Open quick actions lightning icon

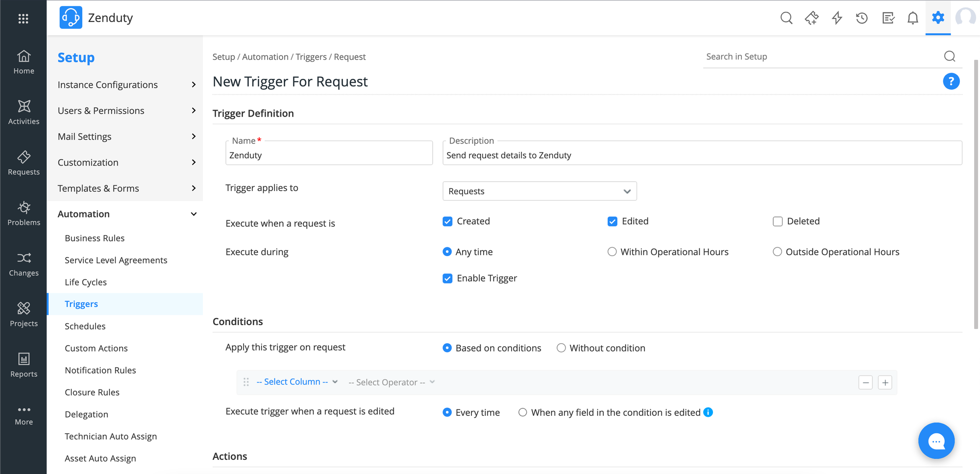(x=837, y=18)
